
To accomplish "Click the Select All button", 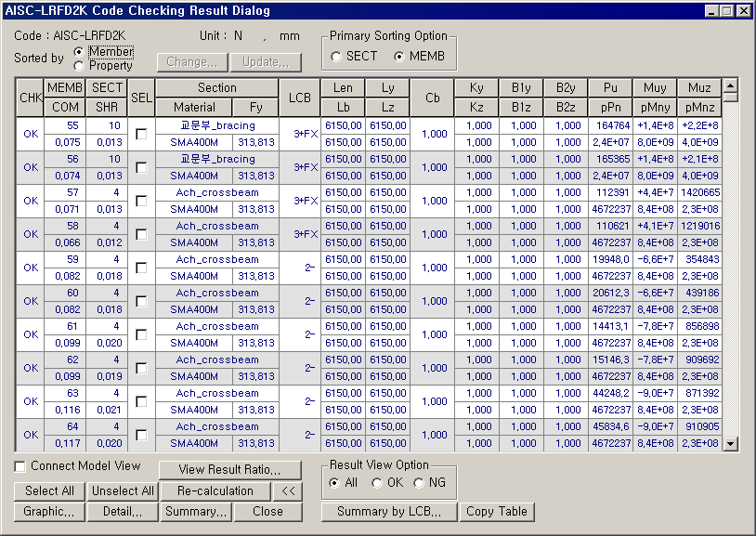I will [48, 490].
